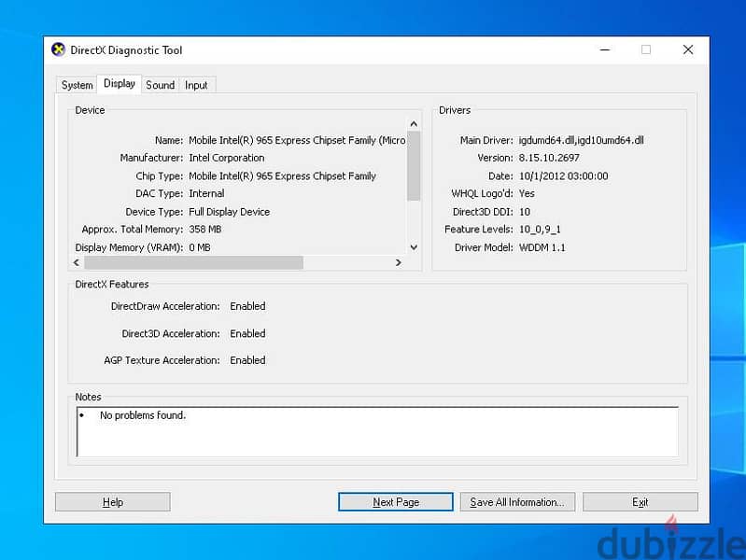Click Save All Information button

point(517,502)
